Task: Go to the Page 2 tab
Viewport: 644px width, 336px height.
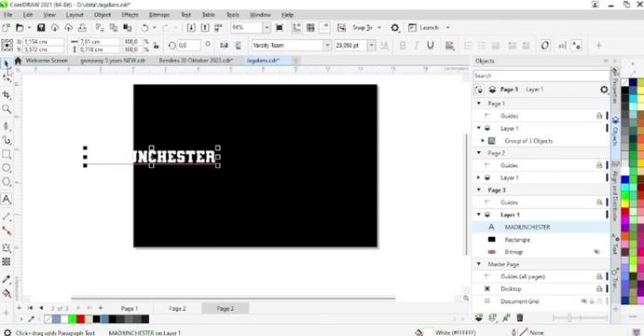Action: 177,308
